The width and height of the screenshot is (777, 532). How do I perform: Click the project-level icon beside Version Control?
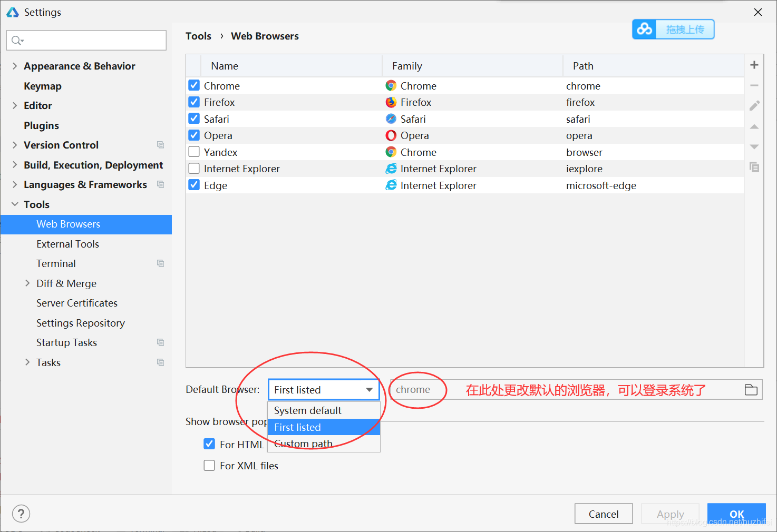161,145
